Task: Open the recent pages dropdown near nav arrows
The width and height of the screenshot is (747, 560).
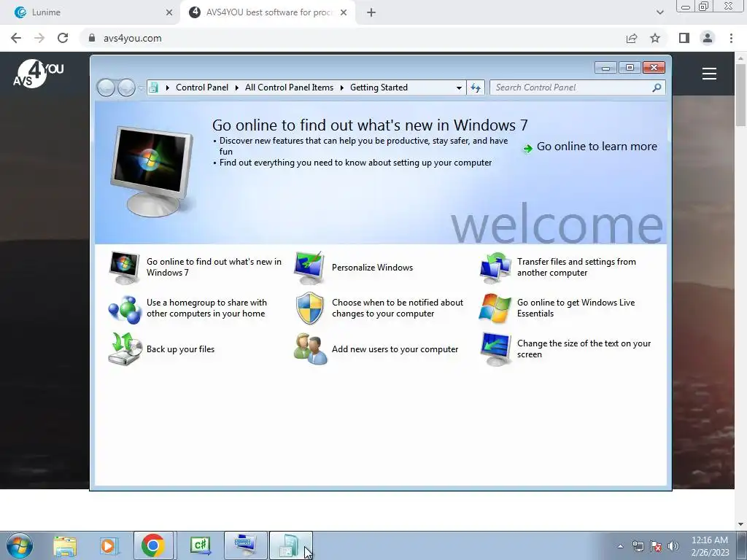Action: (141, 87)
